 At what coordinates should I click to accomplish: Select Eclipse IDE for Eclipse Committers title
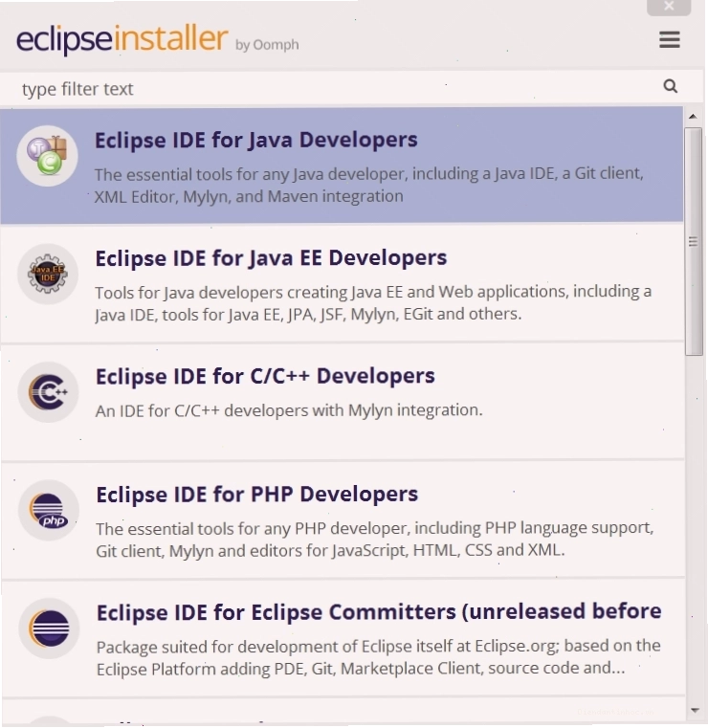[379, 612]
